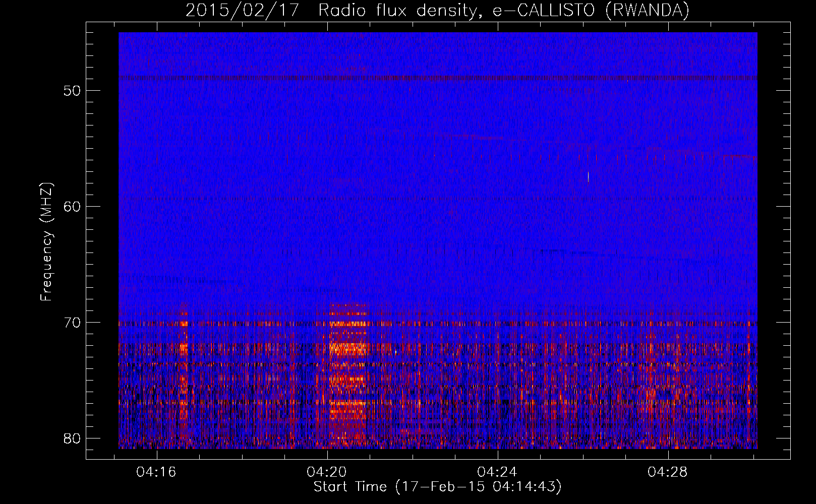Click the 80 frequency tick label

point(72,438)
